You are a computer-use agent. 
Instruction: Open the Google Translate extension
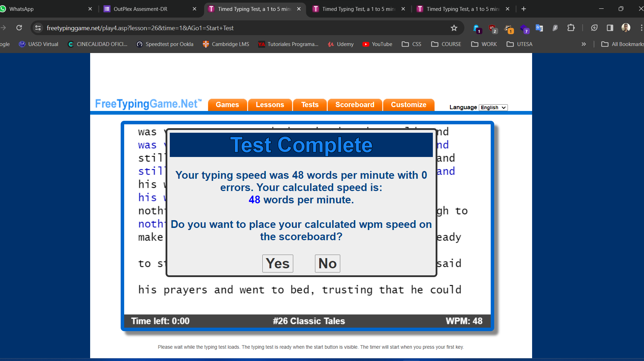[x=539, y=28]
